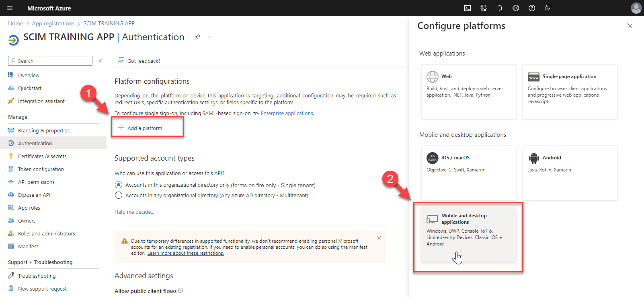Click the Microsoft Azure logo text
This screenshot has width=644, height=297.
click(x=49, y=8)
